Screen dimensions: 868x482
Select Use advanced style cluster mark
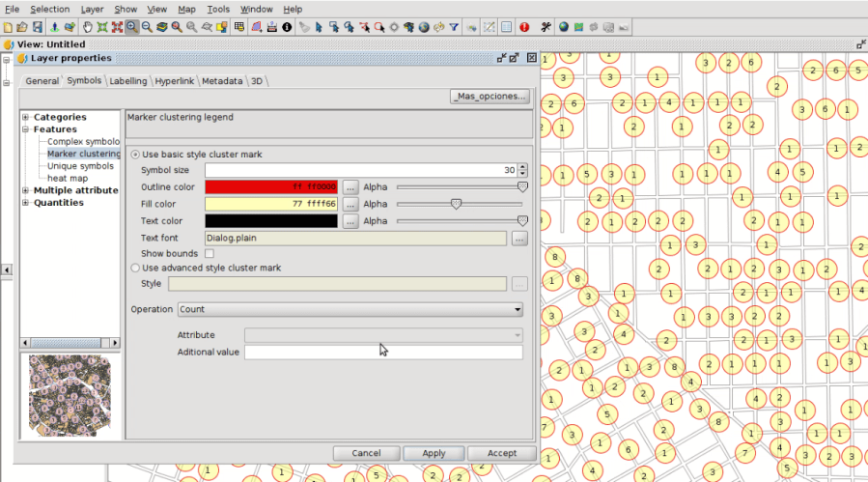tap(135, 268)
